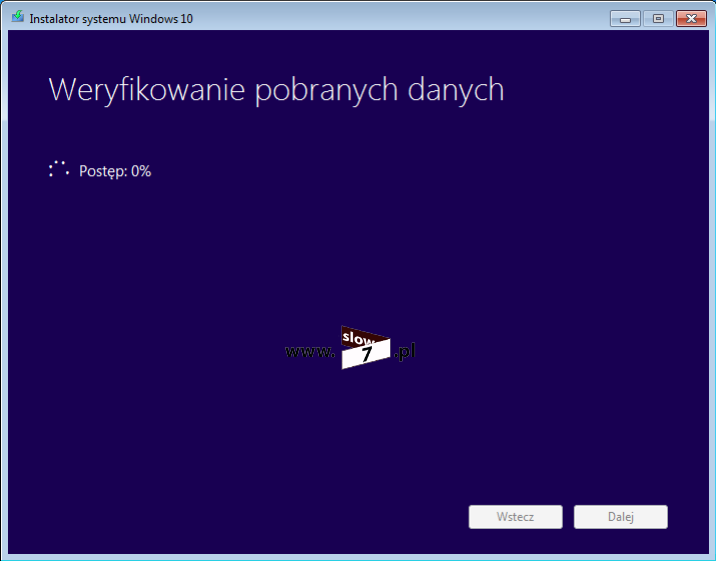Click the 'Postęp: 0%' progress text

pyautogui.click(x=115, y=171)
